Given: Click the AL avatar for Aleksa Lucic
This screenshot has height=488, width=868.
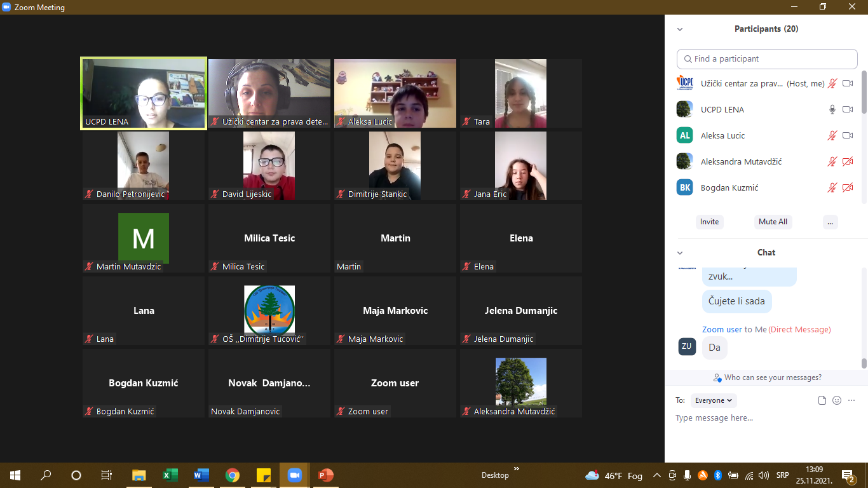Looking at the screenshot, I should pos(684,135).
